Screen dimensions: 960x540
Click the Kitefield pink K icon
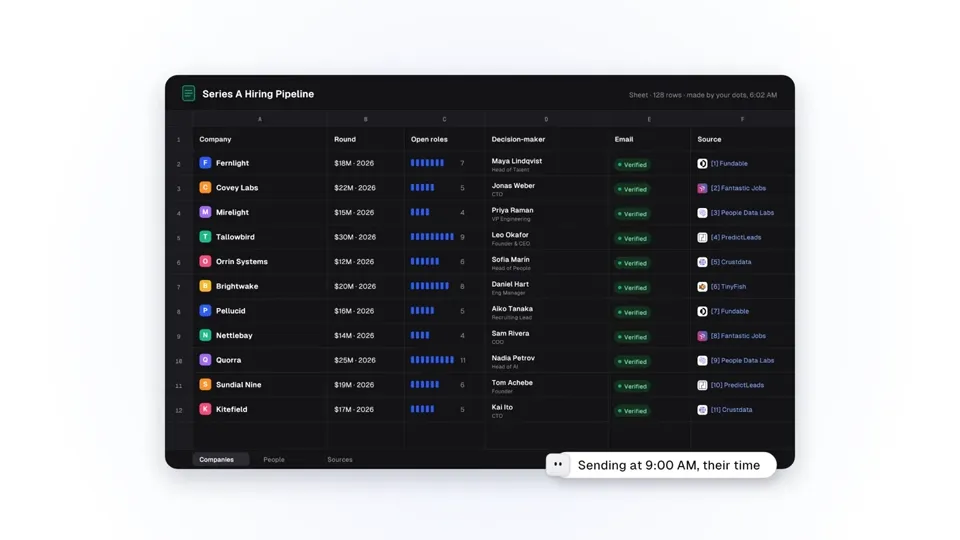coord(205,409)
